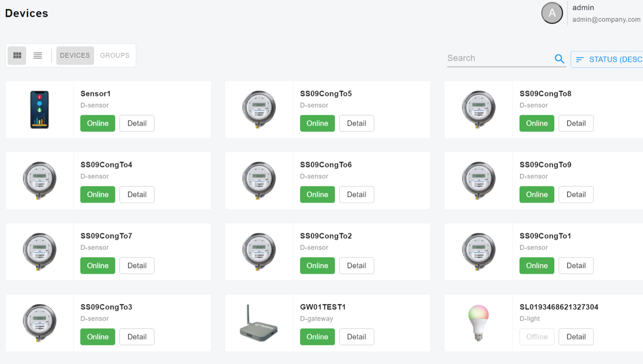Viewport: 643px width, 364px height.
Task: Click Online status of SS09CongTo5
Action: 317,123
